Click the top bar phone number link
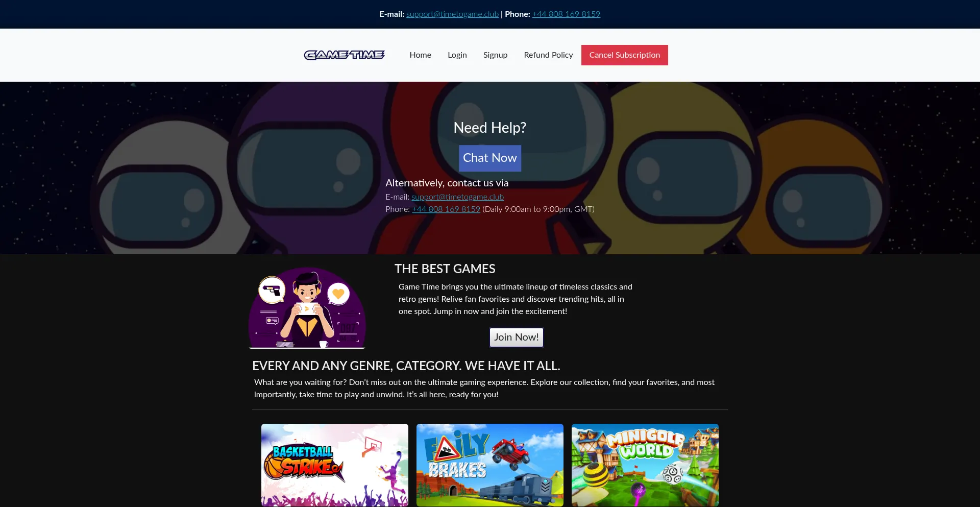 566,14
